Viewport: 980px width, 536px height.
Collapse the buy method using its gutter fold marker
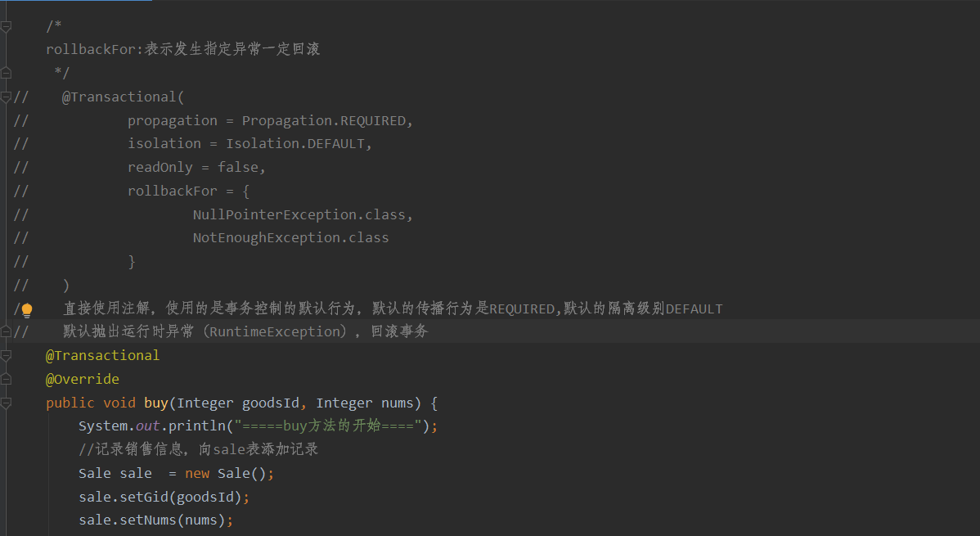click(7, 403)
